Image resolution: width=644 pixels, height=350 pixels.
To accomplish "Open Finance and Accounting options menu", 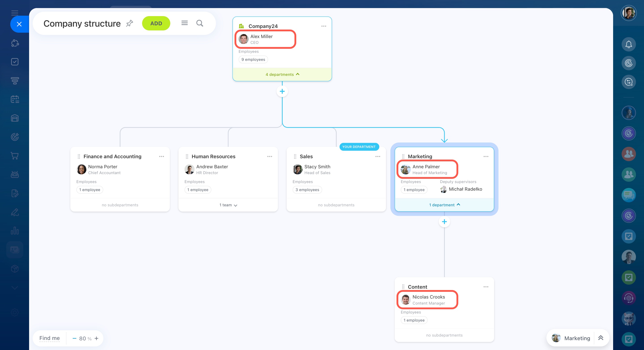I will (162, 156).
